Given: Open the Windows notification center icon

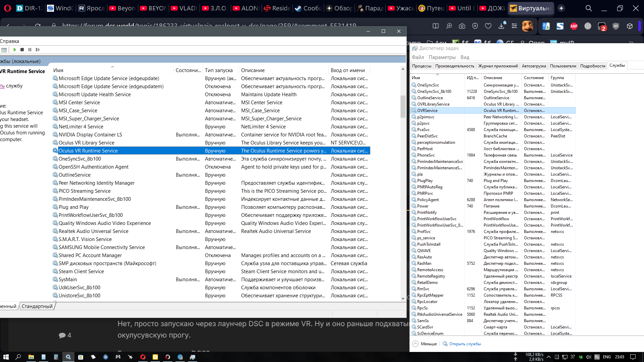Looking at the screenshot, I should 633,357.
